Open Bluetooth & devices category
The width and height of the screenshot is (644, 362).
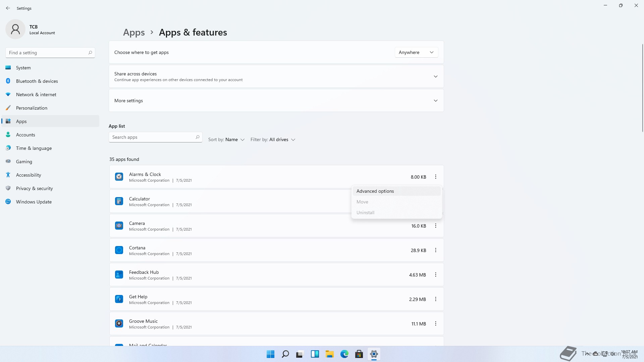50,81
